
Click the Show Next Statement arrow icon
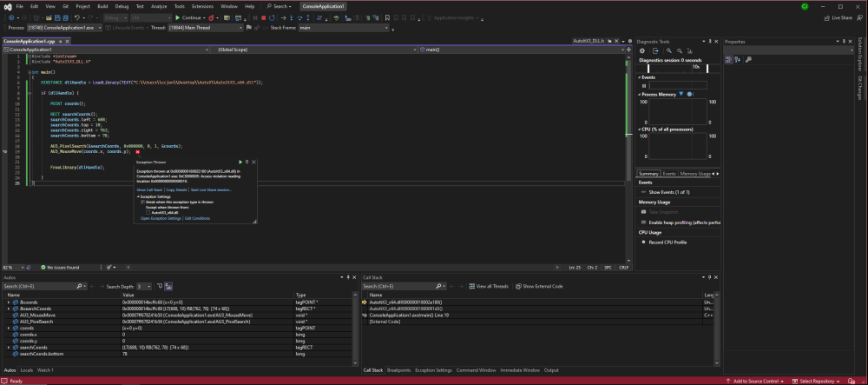(283, 17)
